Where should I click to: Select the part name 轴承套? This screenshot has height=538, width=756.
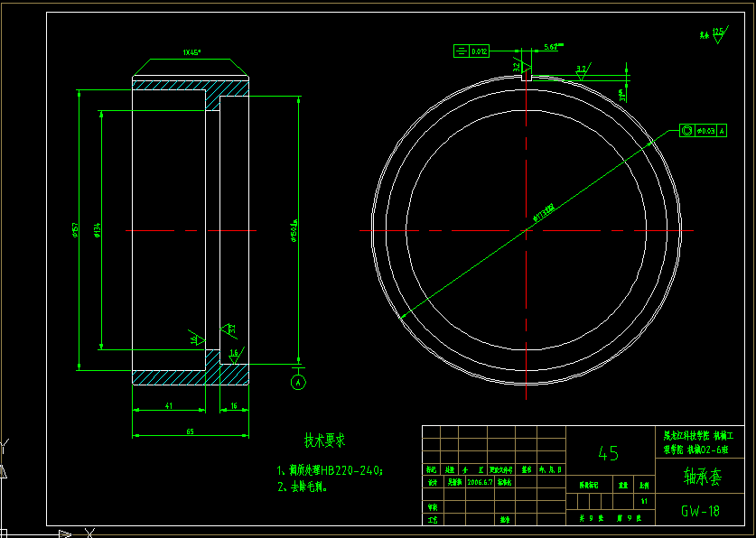[x=701, y=476]
